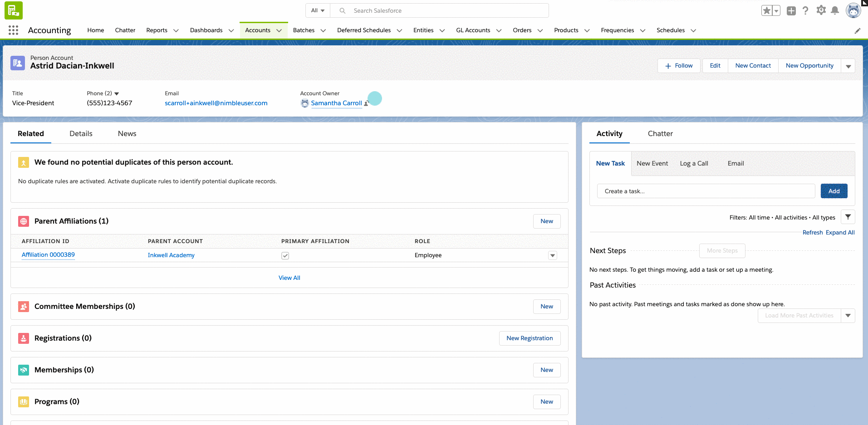Open the Inkwell Academy parent account link
Viewport: 868px width, 425px height.
171,255
